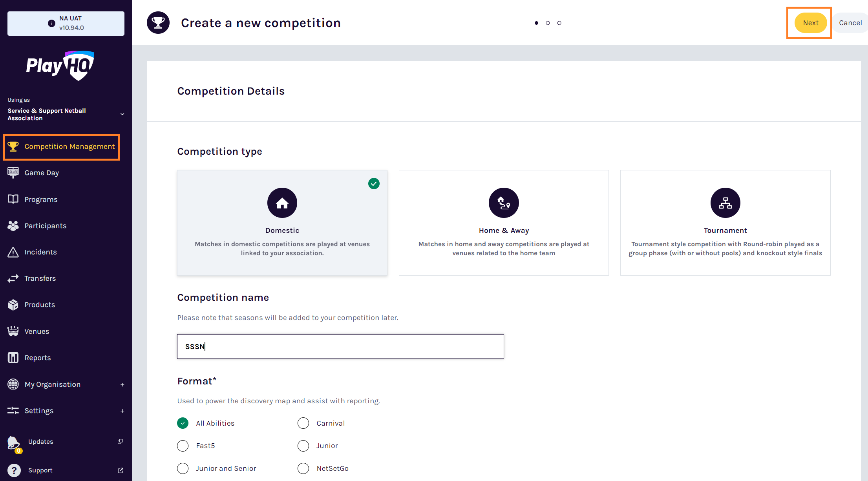Select the Fast5 format radio button

point(183,446)
